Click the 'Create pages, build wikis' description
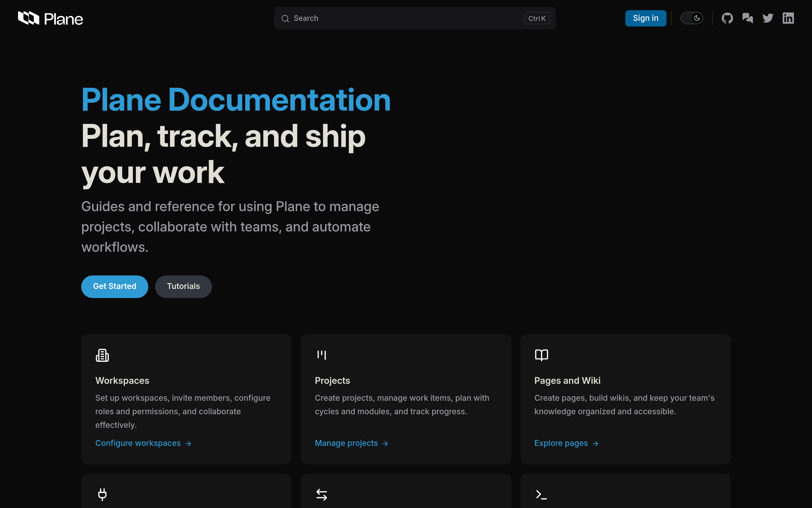812x508 pixels. coord(624,404)
